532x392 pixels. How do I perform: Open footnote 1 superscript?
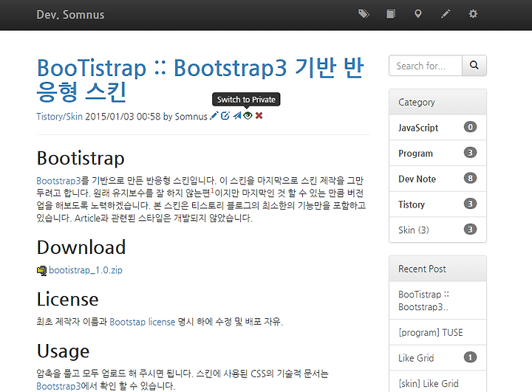(212, 190)
